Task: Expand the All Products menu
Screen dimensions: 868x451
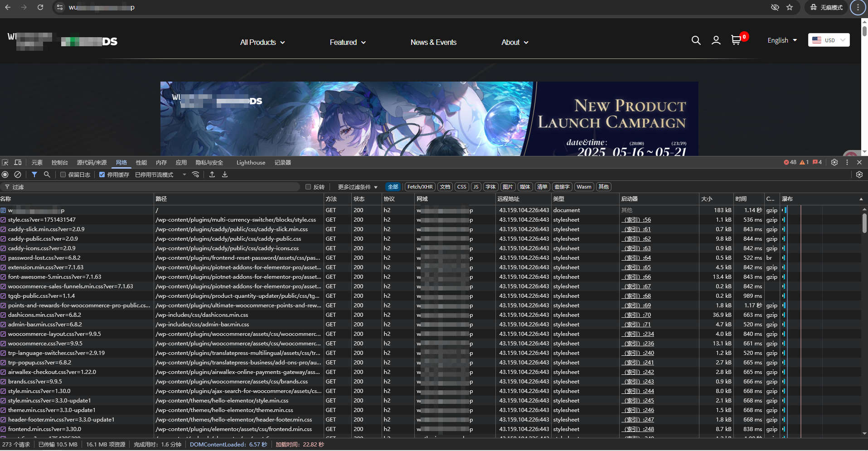Action: click(x=262, y=42)
